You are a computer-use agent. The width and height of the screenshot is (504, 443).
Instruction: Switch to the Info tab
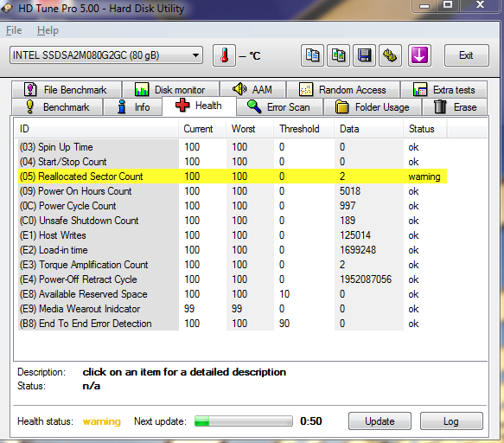click(x=132, y=106)
